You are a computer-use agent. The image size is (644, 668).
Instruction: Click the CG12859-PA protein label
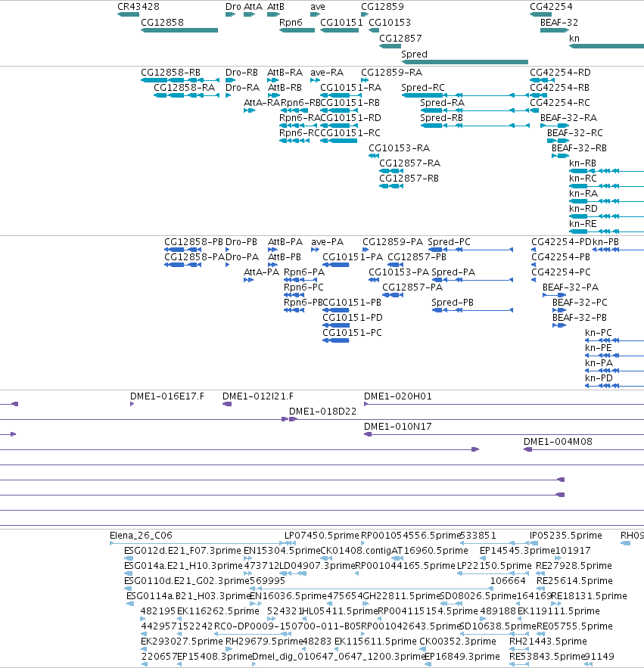pyautogui.click(x=393, y=242)
